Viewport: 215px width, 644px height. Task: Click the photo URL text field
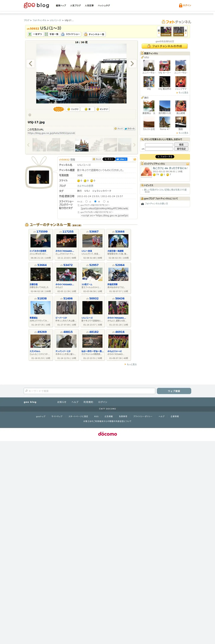click(51, 133)
